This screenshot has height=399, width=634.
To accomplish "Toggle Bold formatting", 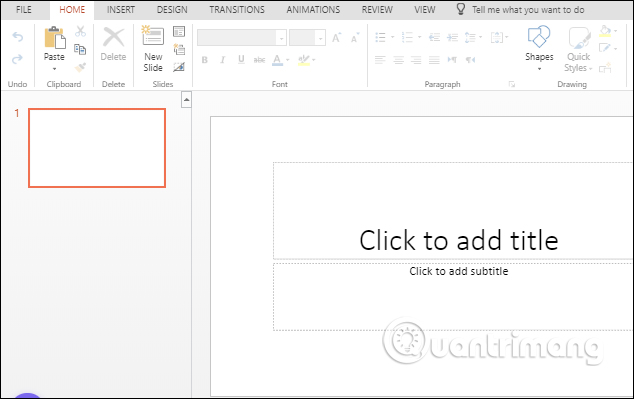I will coord(205,60).
